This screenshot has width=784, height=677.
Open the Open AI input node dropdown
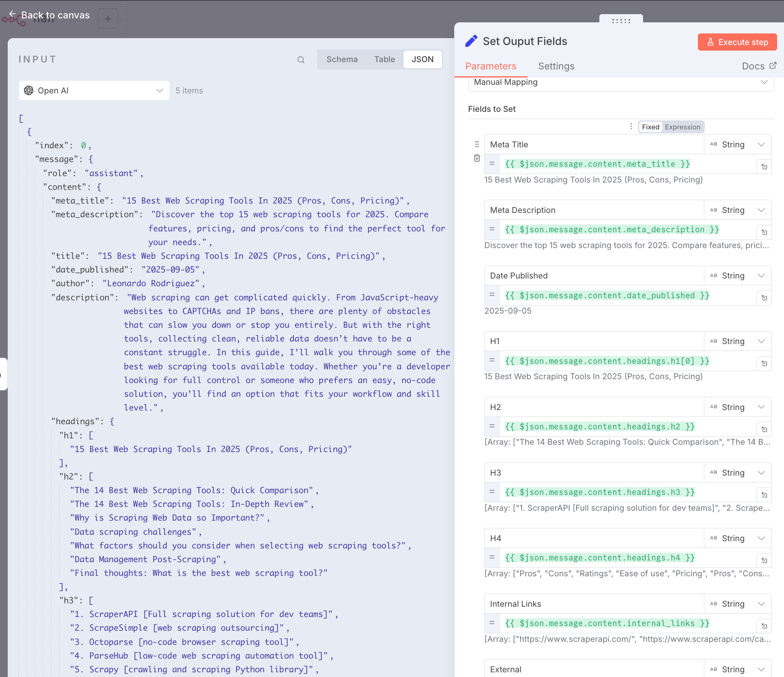click(94, 90)
